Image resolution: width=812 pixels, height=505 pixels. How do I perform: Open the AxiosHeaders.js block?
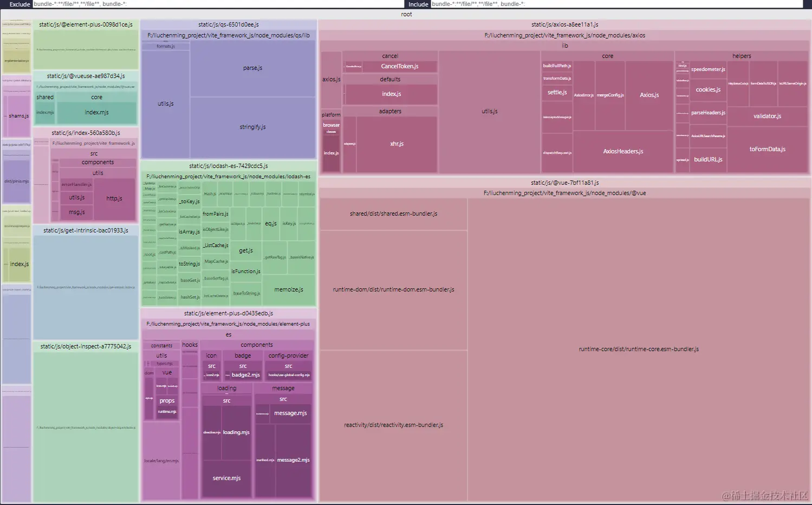pos(623,152)
